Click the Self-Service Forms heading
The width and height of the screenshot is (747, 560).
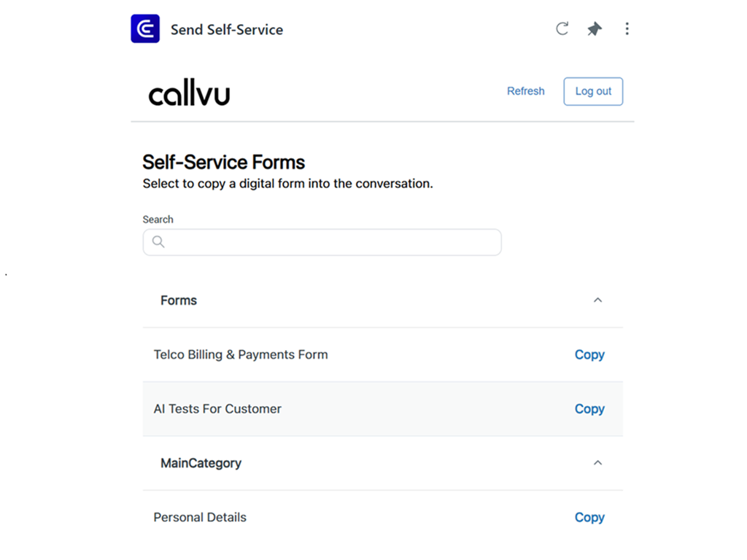(223, 161)
